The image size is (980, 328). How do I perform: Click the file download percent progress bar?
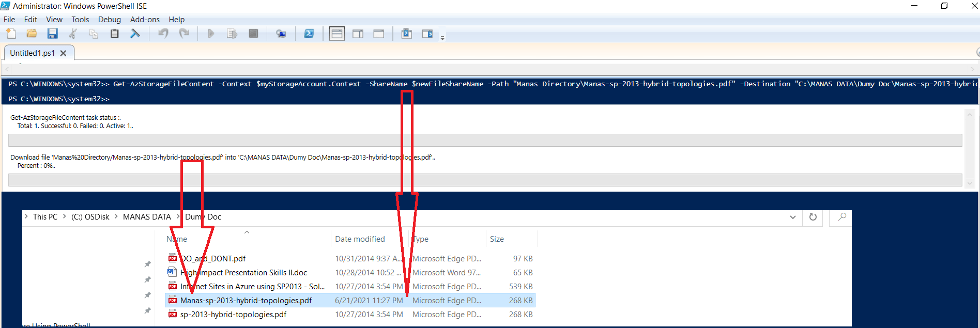click(485, 180)
